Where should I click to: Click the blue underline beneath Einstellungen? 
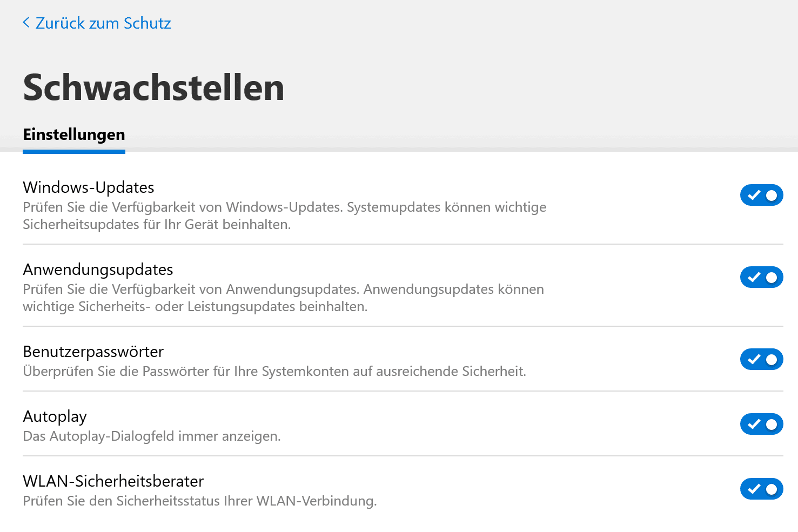pos(74,152)
